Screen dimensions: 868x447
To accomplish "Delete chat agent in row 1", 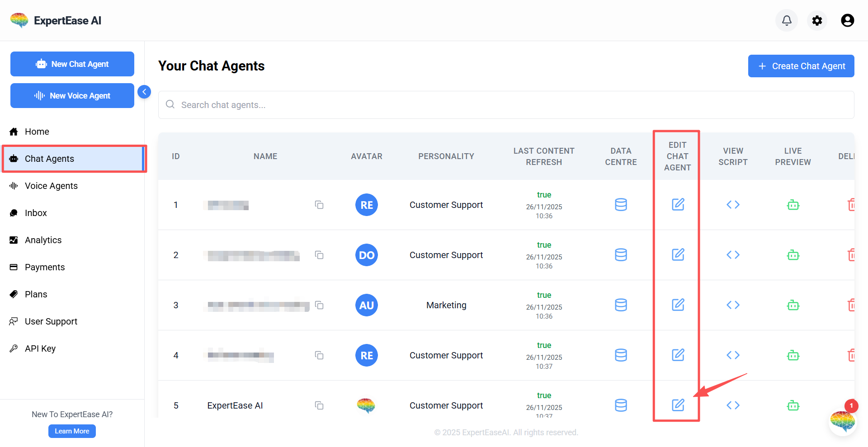I will 851,205.
